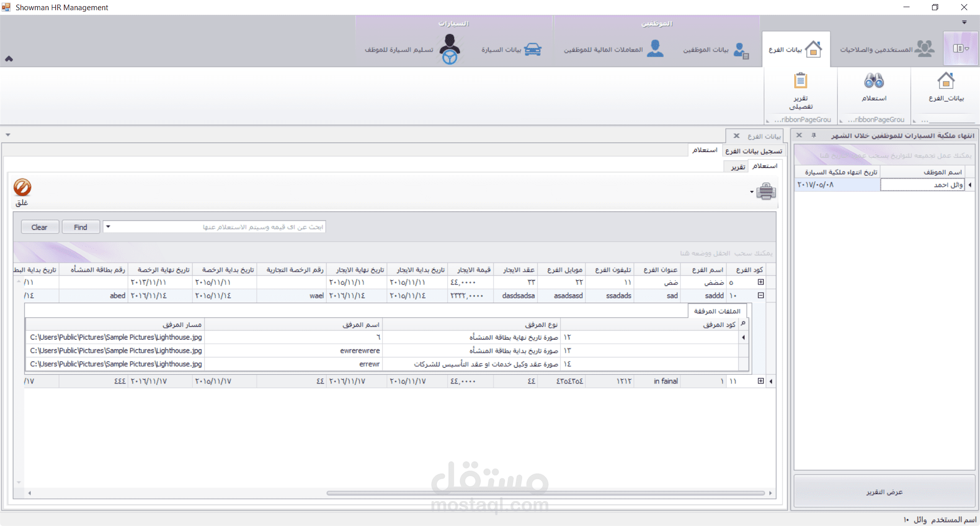This screenshot has height=526, width=980.
Task: Select the in fainal cell
Action: [657, 381]
